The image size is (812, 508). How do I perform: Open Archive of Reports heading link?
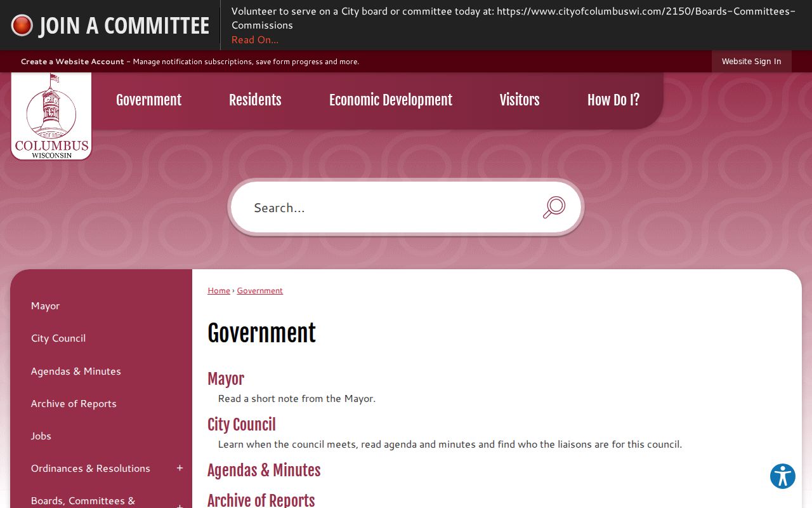(x=261, y=500)
